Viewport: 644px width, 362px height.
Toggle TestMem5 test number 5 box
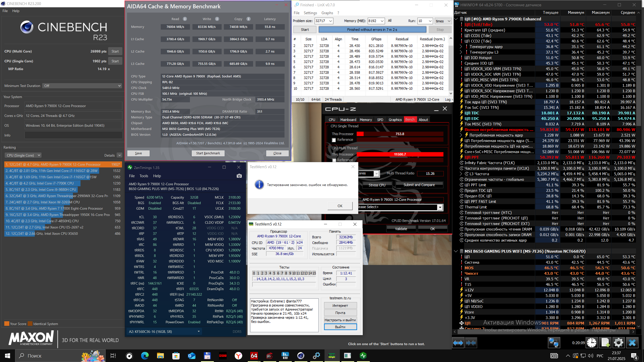[274, 273]
